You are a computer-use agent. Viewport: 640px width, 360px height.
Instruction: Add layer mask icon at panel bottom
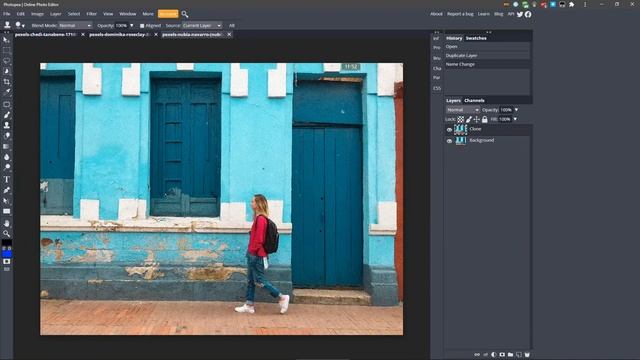tap(502, 355)
